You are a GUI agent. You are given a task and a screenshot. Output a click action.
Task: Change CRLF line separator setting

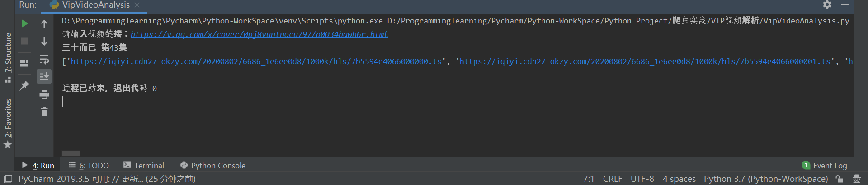coord(613,179)
